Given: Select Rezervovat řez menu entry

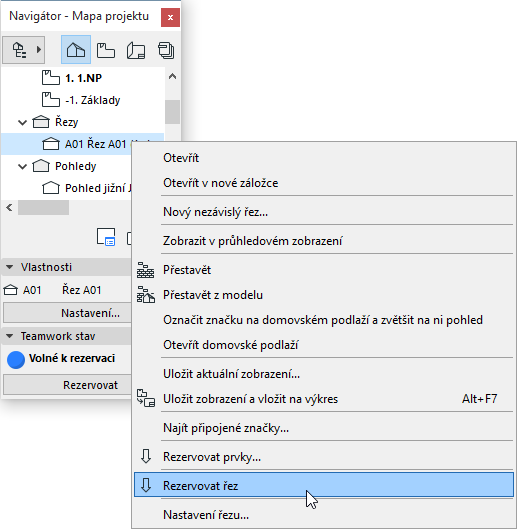Looking at the screenshot, I should (x=324, y=485).
